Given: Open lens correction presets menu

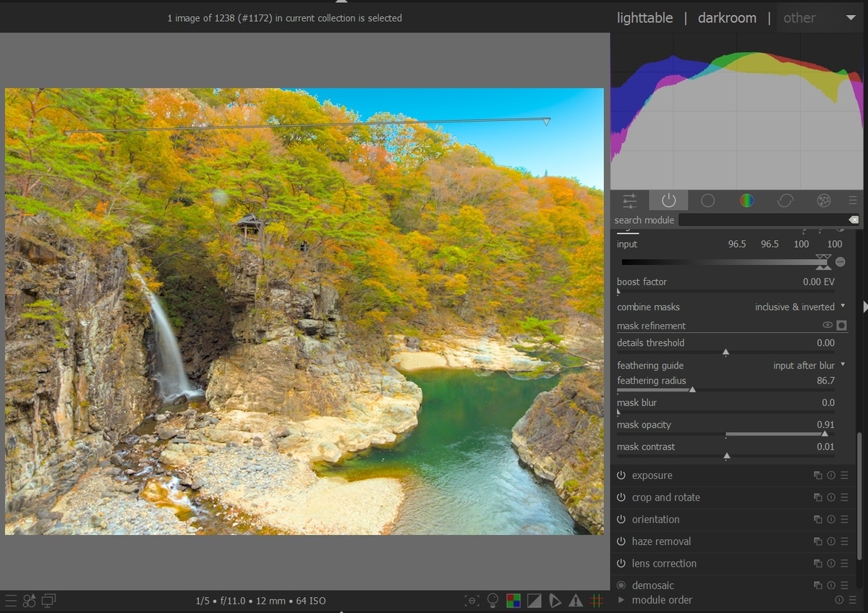Looking at the screenshot, I should 844,563.
